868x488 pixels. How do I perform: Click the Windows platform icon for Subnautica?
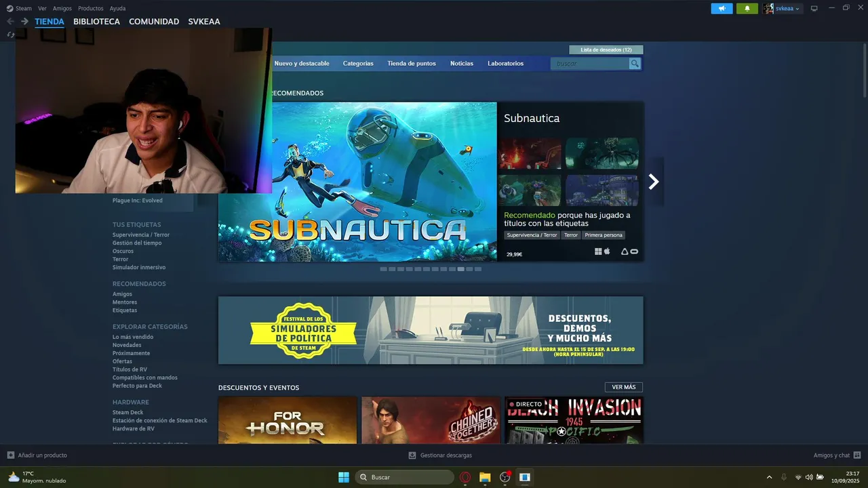(x=598, y=251)
